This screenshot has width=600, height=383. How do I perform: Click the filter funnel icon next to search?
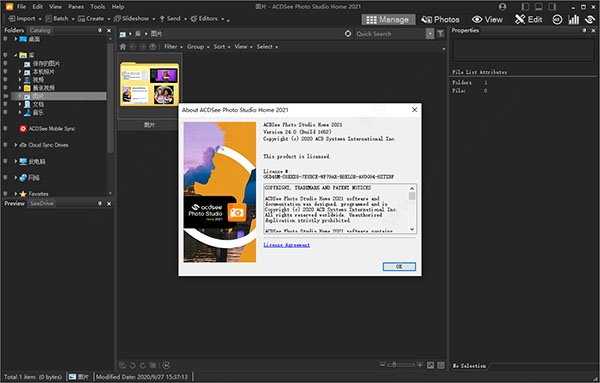(x=440, y=34)
